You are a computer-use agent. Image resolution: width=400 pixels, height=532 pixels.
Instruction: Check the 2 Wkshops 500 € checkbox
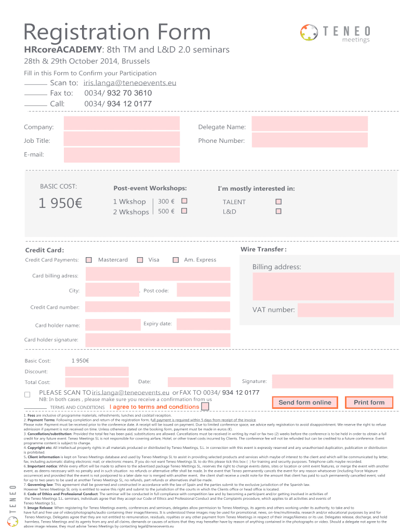click(x=184, y=211)
